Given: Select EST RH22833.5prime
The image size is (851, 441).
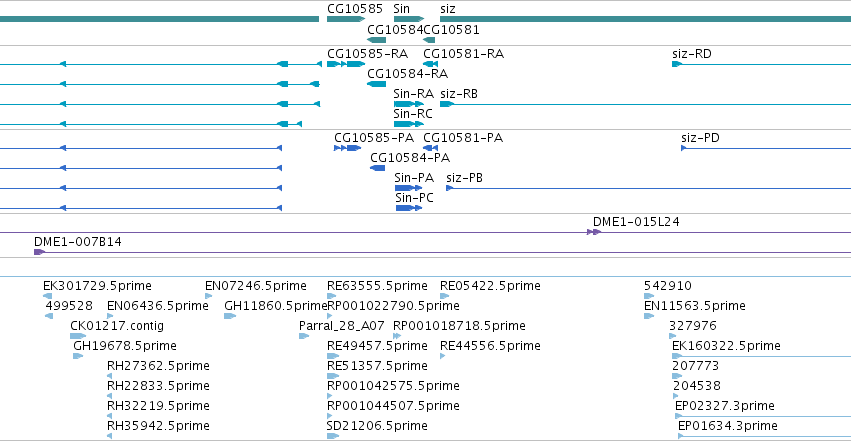Looking at the screenshot, I should pos(110,397).
